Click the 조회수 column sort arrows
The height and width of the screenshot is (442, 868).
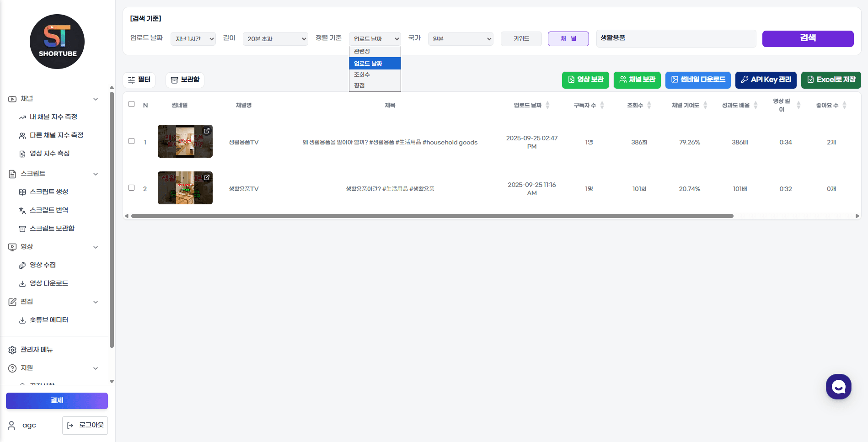[649, 105]
